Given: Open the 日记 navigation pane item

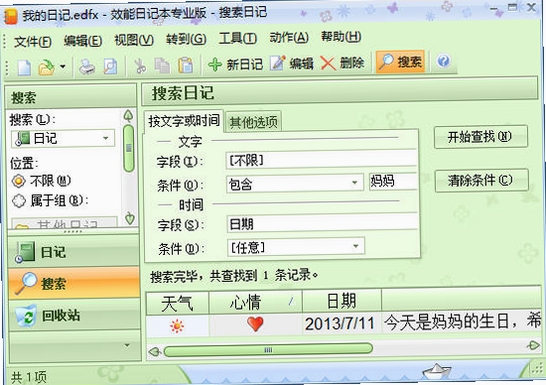Looking at the screenshot, I should click(x=73, y=252).
